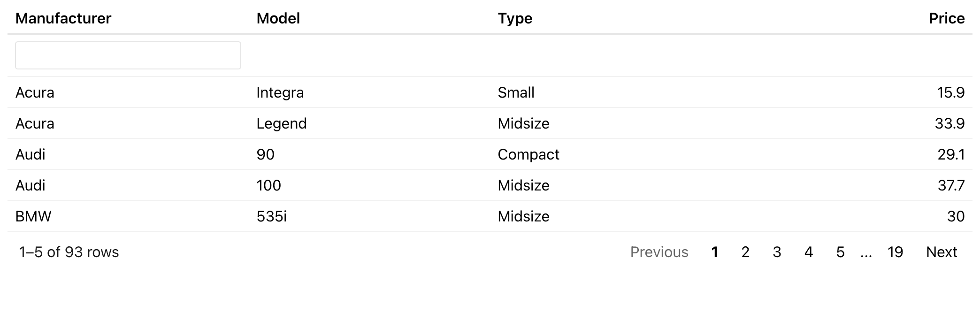Select the Audi 90 row
Viewport: 980px width, 335px height.
[31, 154]
